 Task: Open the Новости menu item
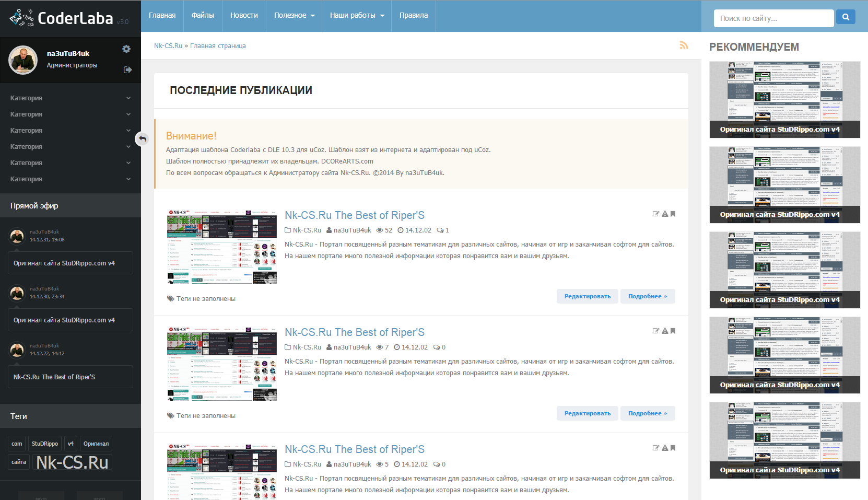click(244, 16)
